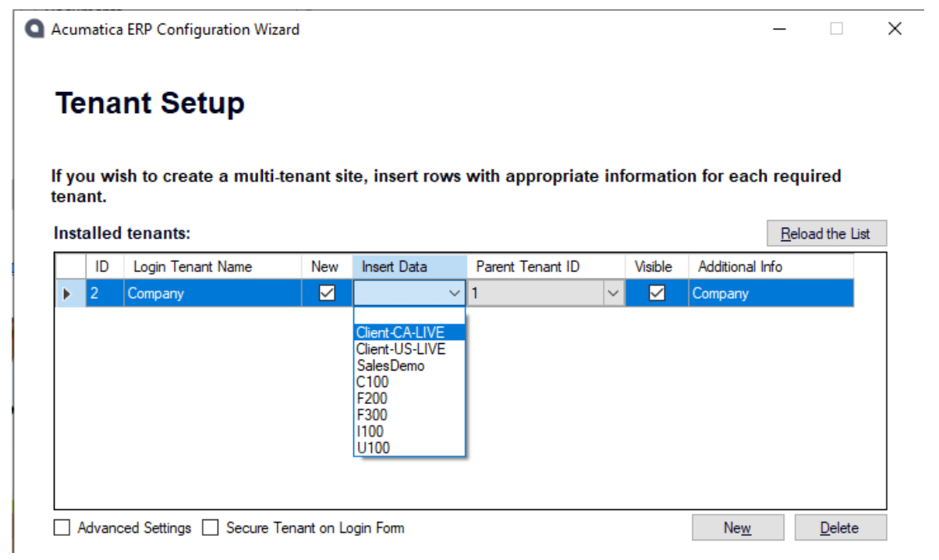Edit the Company cell under Additional Info
Viewport: 939px width, 560px height.
(x=771, y=293)
